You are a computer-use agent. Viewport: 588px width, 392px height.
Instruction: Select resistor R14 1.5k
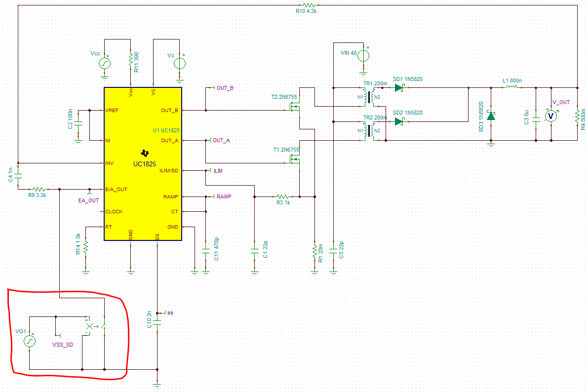click(x=86, y=247)
